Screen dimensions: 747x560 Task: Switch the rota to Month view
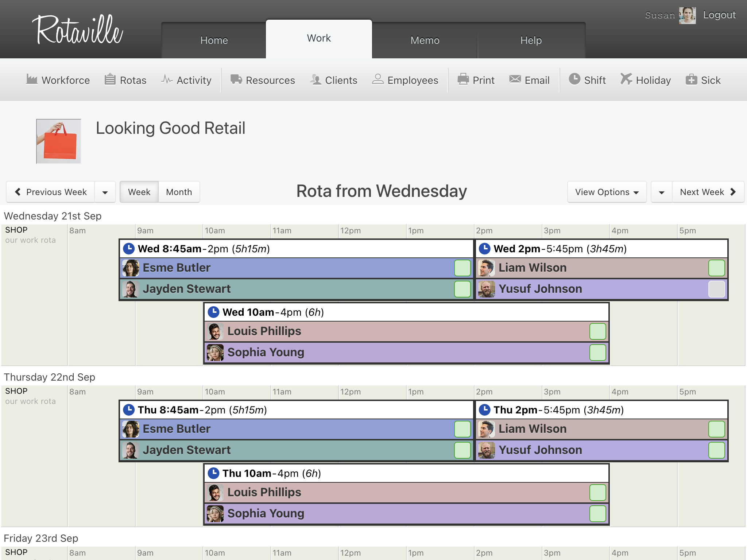[x=179, y=192]
